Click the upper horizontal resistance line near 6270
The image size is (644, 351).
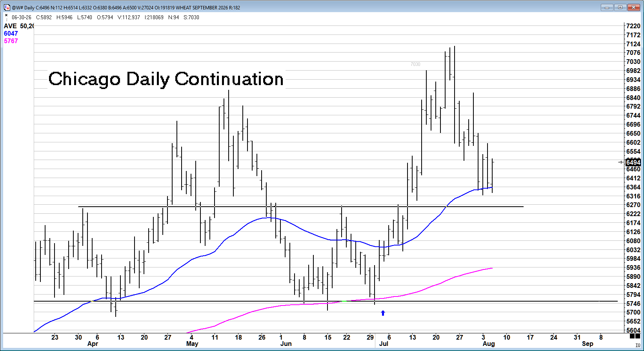pyautogui.click(x=301, y=206)
